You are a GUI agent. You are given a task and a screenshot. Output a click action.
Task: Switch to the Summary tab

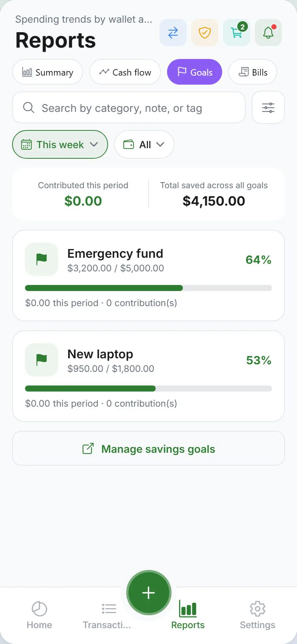48,72
